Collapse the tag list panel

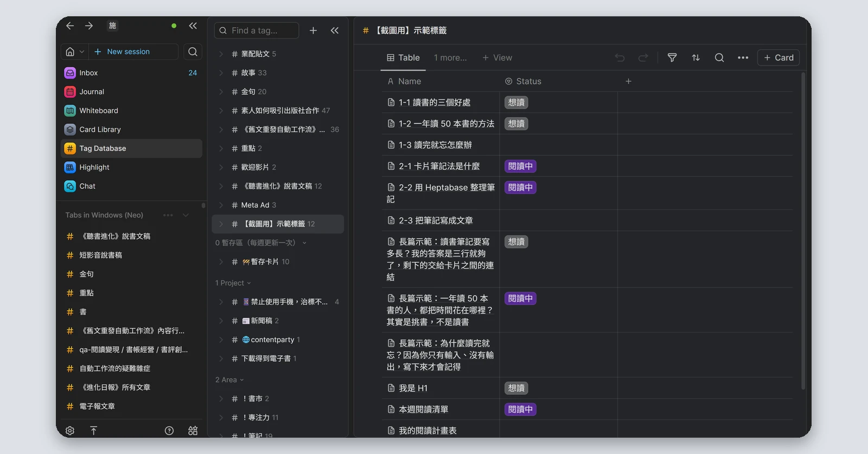click(335, 30)
